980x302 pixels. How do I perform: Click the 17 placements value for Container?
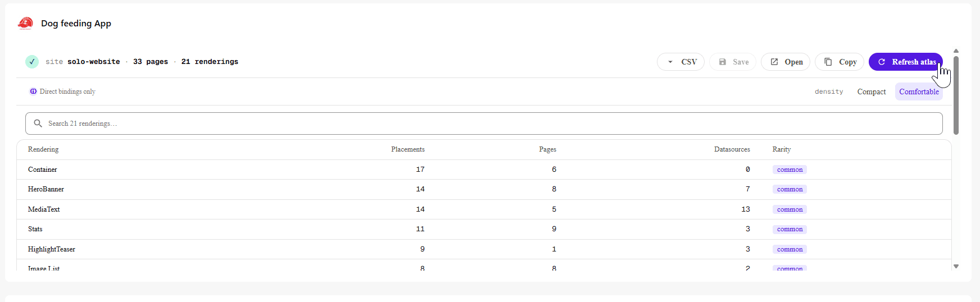[420, 170]
